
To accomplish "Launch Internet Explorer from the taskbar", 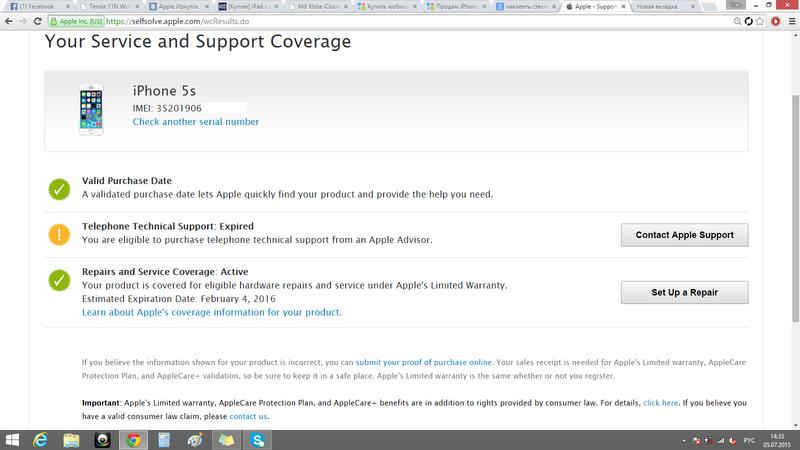I will [40, 440].
